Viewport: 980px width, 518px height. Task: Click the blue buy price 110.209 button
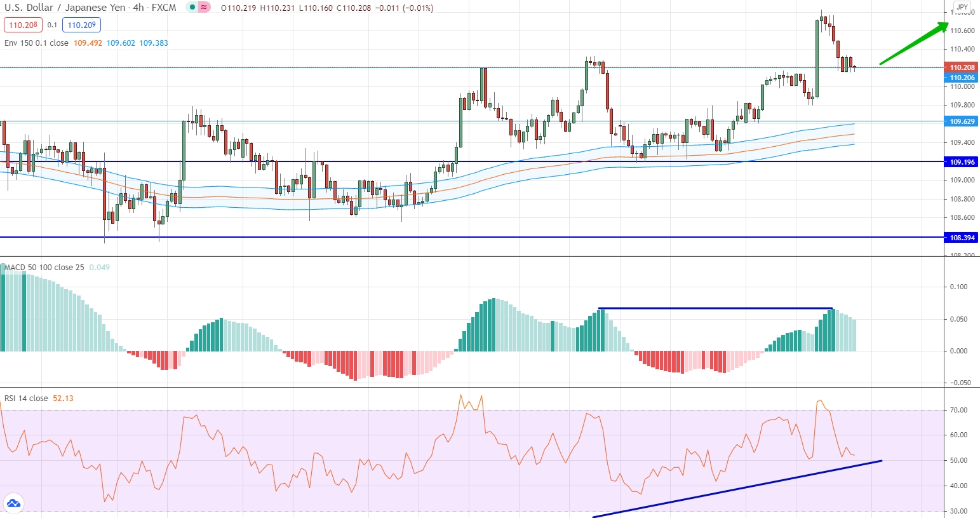[82, 25]
